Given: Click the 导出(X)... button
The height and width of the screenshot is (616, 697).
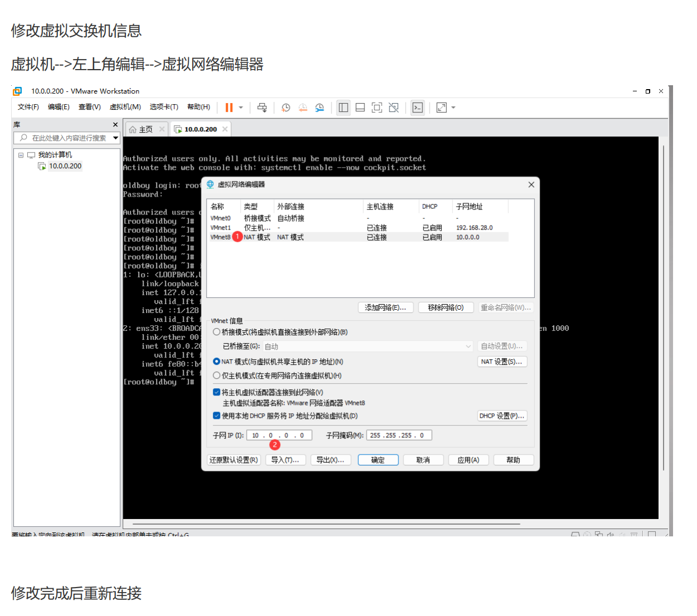Looking at the screenshot, I should pyautogui.click(x=330, y=460).
